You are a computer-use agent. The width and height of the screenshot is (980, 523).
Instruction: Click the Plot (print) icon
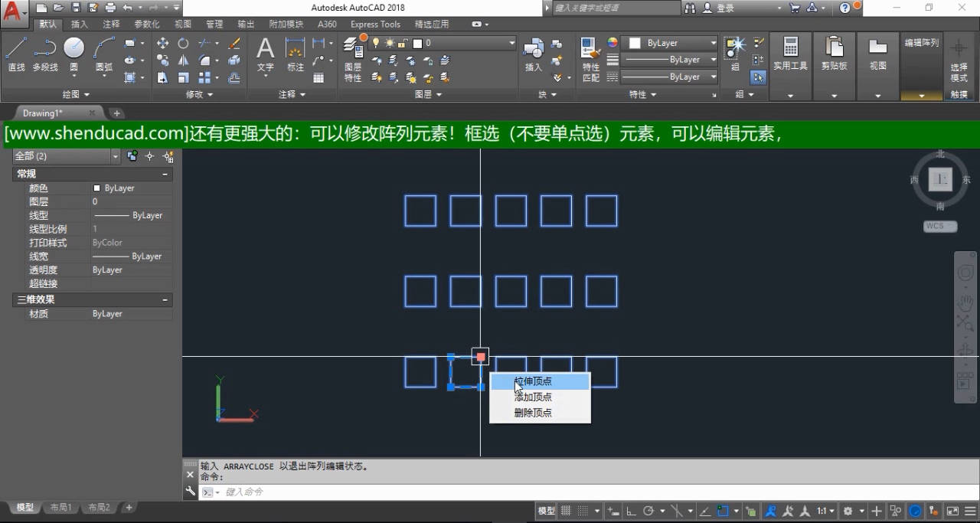tap(109, 8)
